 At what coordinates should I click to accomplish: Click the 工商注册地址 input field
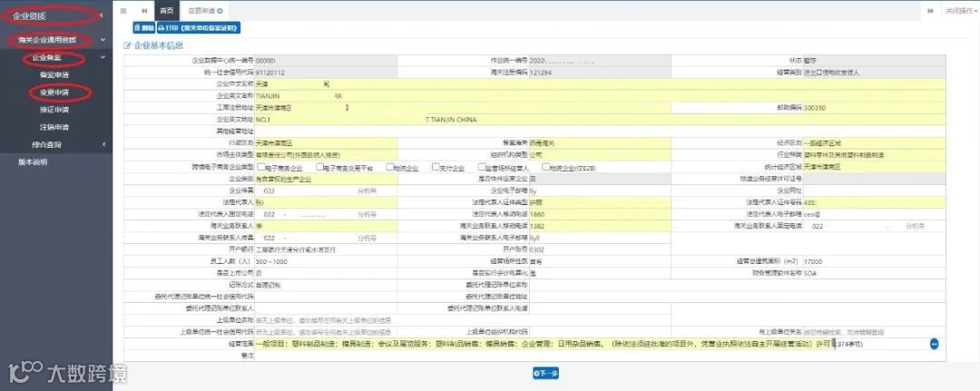(463, 107)
